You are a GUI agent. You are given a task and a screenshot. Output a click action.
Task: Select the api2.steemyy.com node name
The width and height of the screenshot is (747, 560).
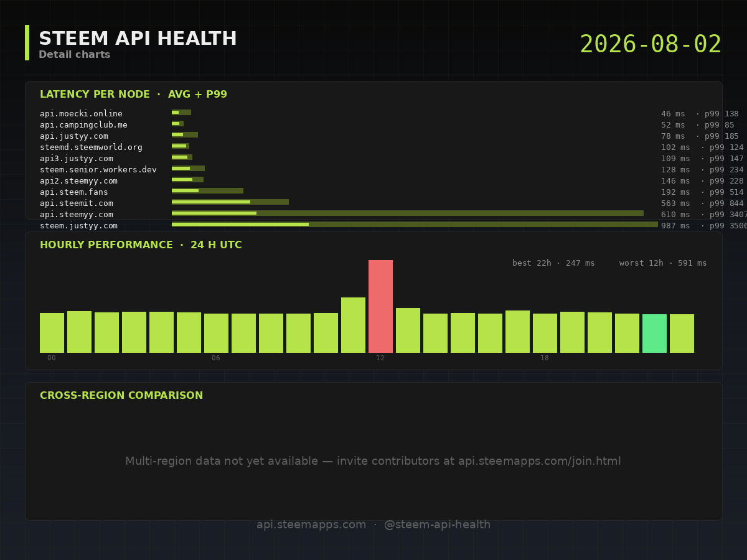[78, 181]
